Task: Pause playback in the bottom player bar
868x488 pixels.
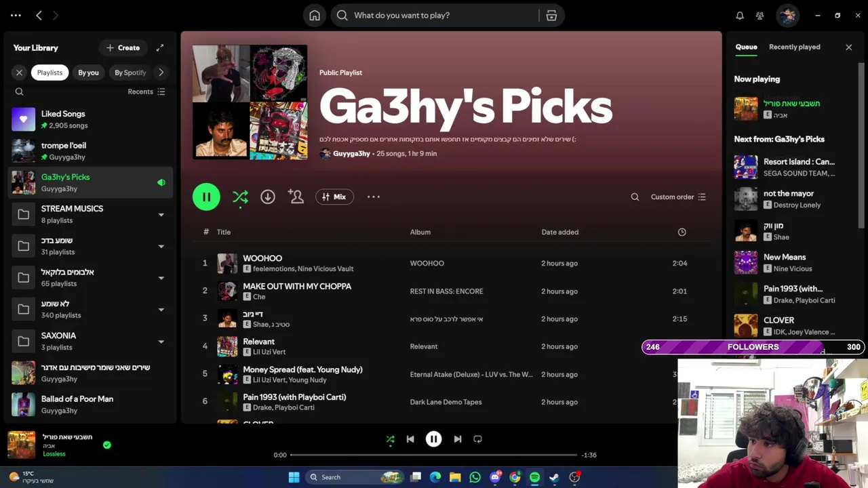Action: [434, 439]
